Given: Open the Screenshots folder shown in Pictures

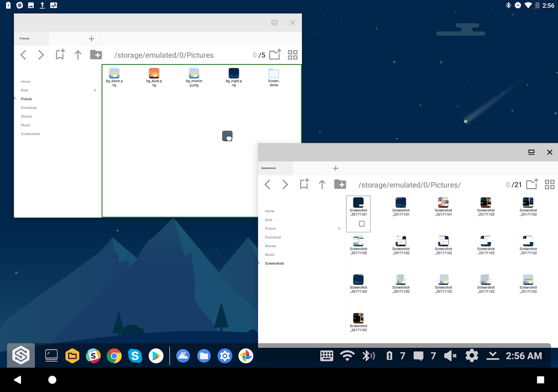Looking at the screenshot, I should point(274,76).
